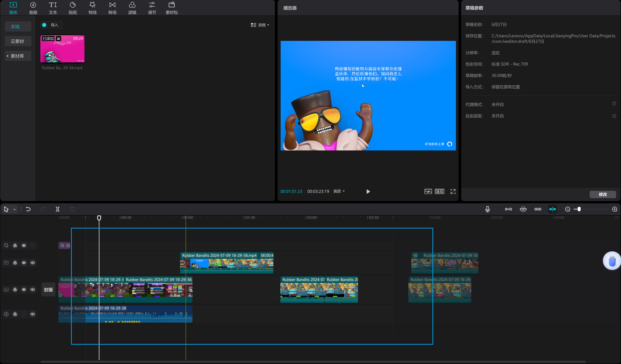Viewport: 621px width, 364px height.
Task: Open the 画质 quality dropdown in player
Action: [339, 191]
